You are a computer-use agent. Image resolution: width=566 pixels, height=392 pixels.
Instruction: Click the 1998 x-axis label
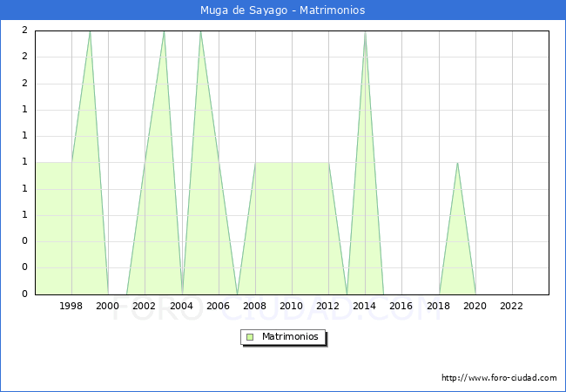point(71,306)
